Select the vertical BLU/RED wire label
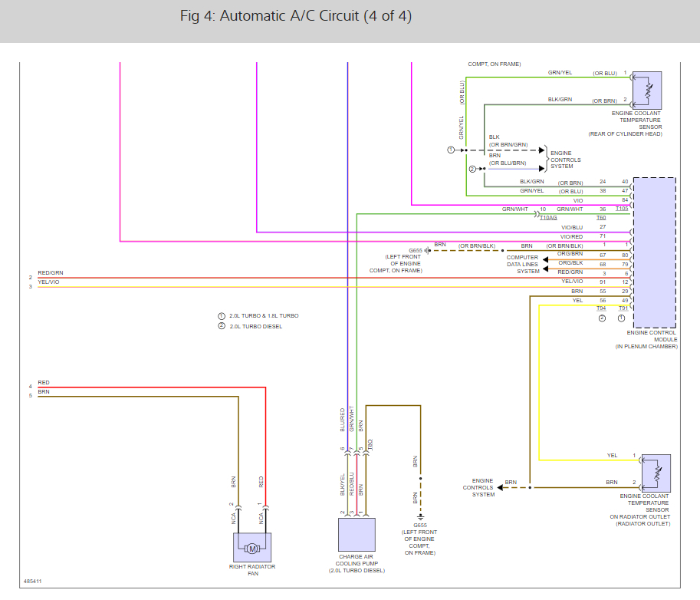Viewport: 700px width, 600px height. coord(343,420)
